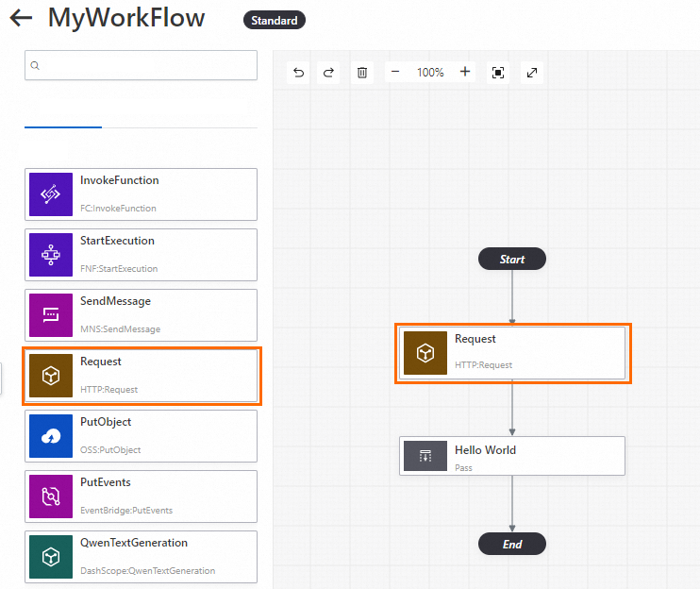Open the active tab with blue underline
The image size is (700, 589).
tap(63, 113)
